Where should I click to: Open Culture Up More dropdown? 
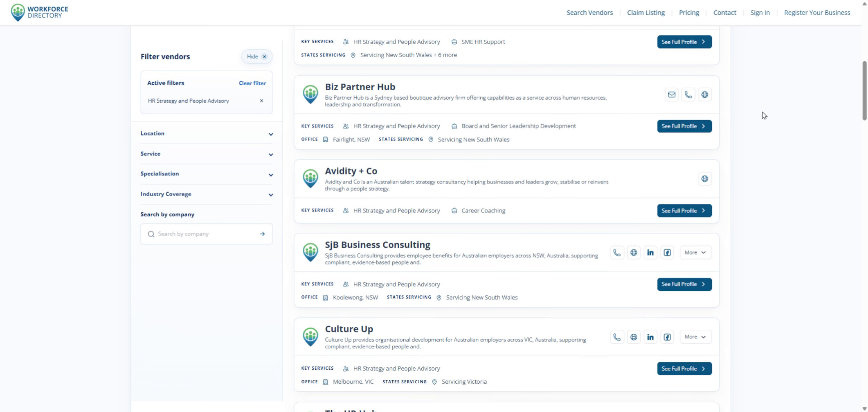point(695,337)
